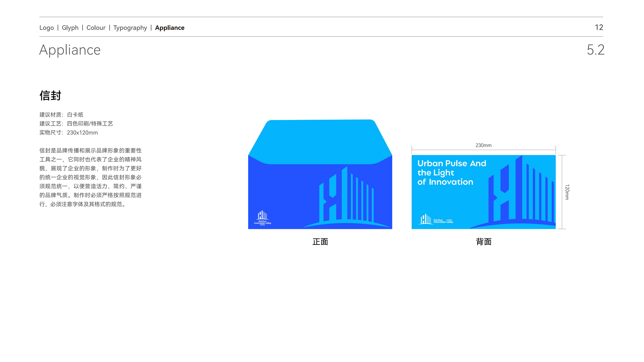Select the light blue envelope flap graphic
Screen dimensions: 644x362
coord(320,137)
